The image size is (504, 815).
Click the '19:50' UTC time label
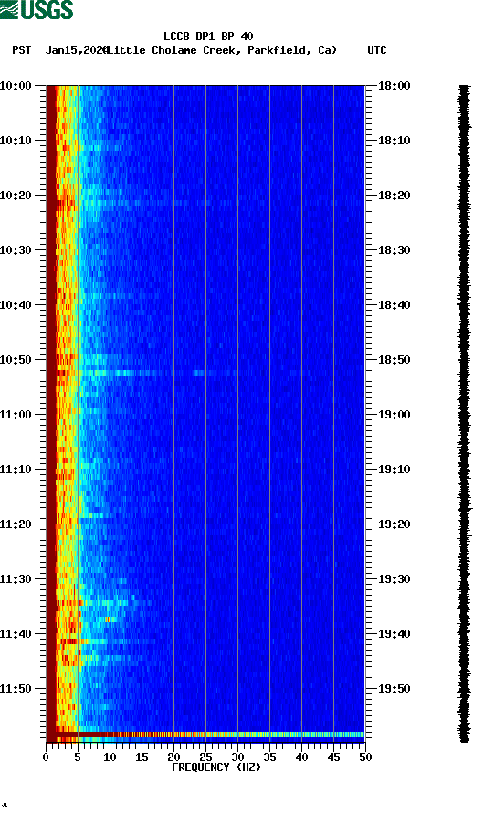tap(394, 689)
